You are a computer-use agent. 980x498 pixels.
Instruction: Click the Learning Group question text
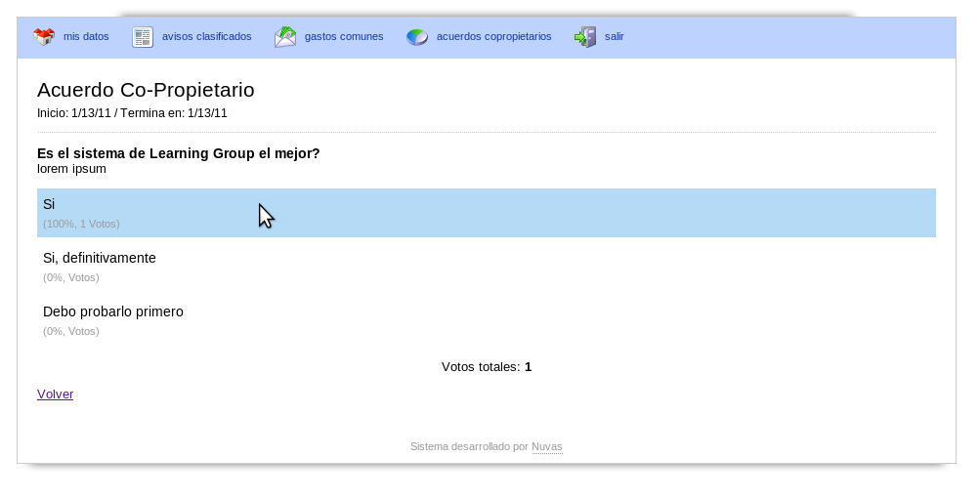click(178, 153)
